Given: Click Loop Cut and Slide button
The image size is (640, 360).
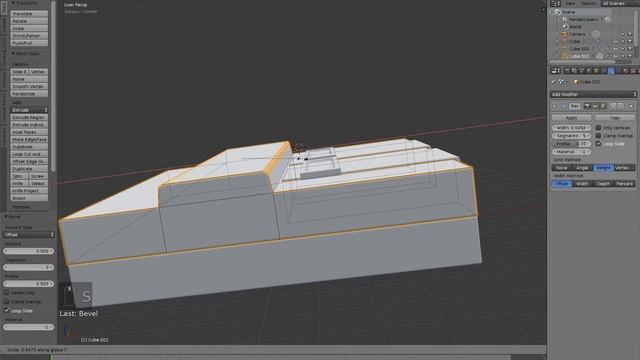Looking at the screenshot, I should (29, 154).
